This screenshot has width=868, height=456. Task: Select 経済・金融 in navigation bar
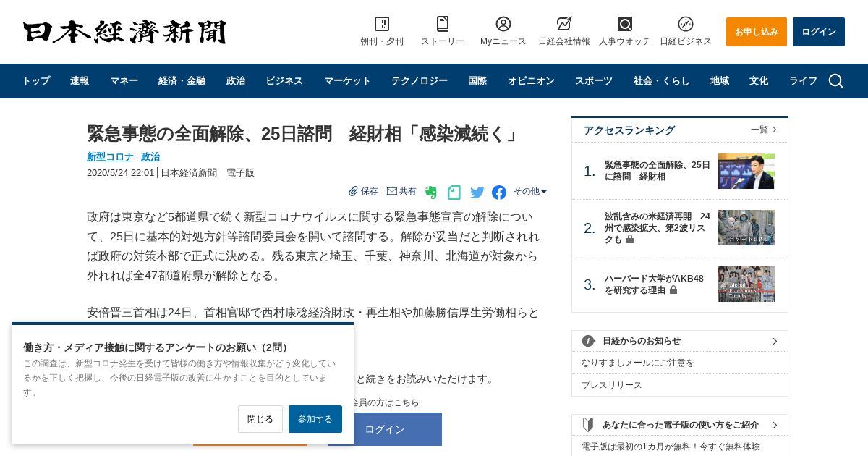(182, 81)
